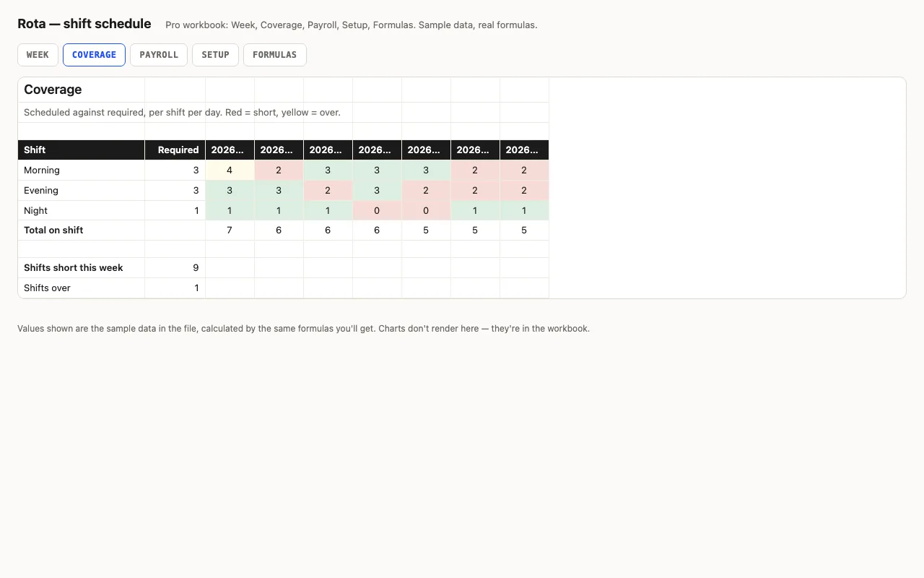Select the "Morning" row label

coord(82,170)
